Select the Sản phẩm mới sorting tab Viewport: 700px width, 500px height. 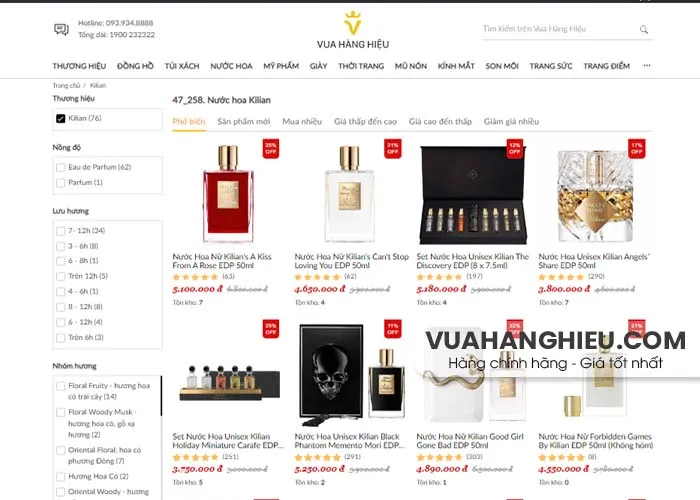[244, 121]
